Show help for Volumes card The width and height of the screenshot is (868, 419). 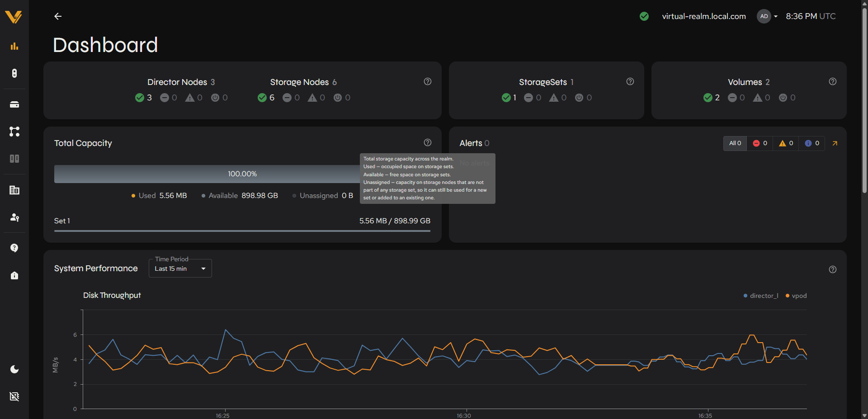click(833, 81)
